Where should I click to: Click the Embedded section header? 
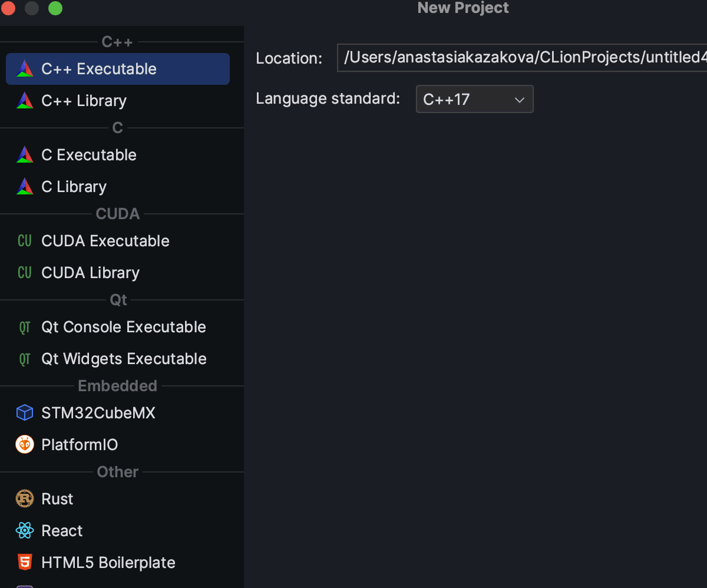click(117, 385)
